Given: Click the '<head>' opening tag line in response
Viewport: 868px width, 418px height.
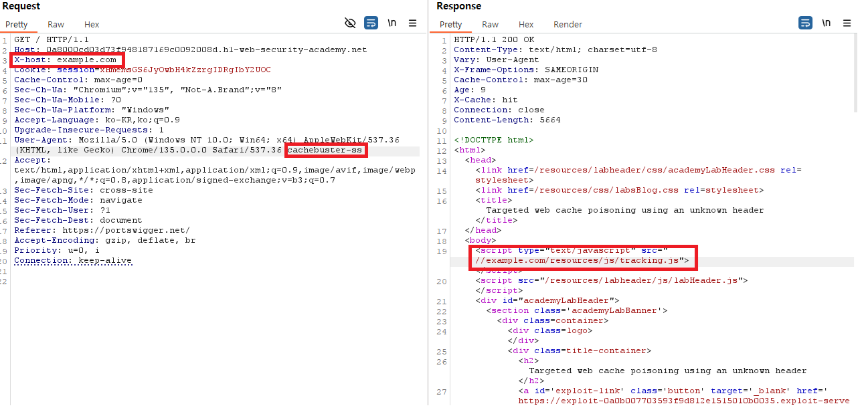Looking at the screenshot, I should tap(481, 160).
